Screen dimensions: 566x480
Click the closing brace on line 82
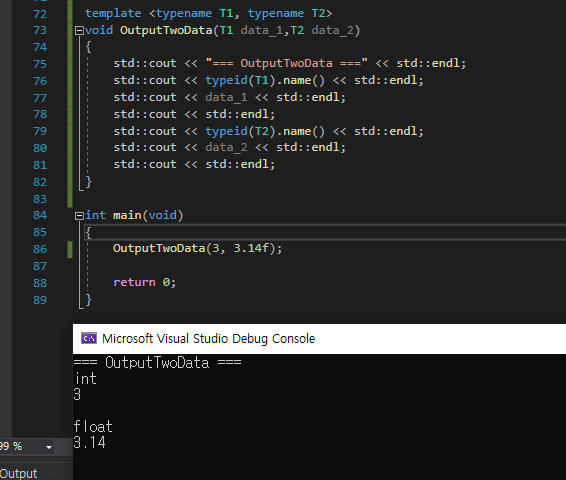[88, 182]
